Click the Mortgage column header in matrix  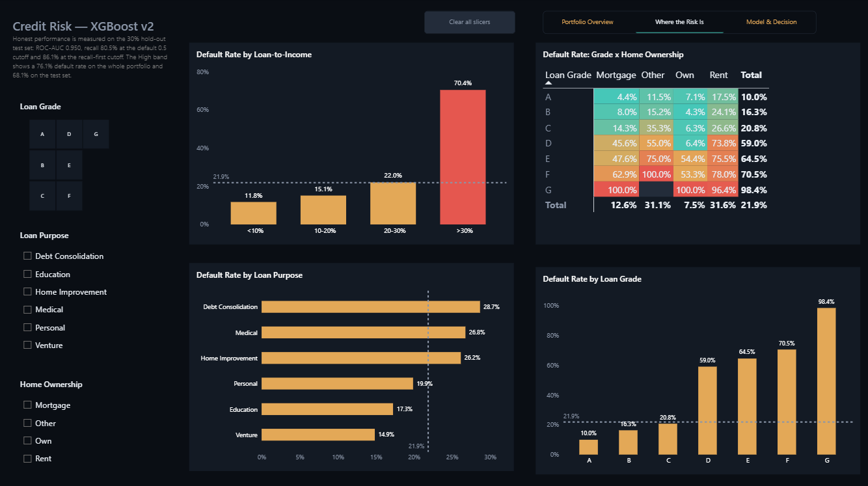click(x=616, y=75)
